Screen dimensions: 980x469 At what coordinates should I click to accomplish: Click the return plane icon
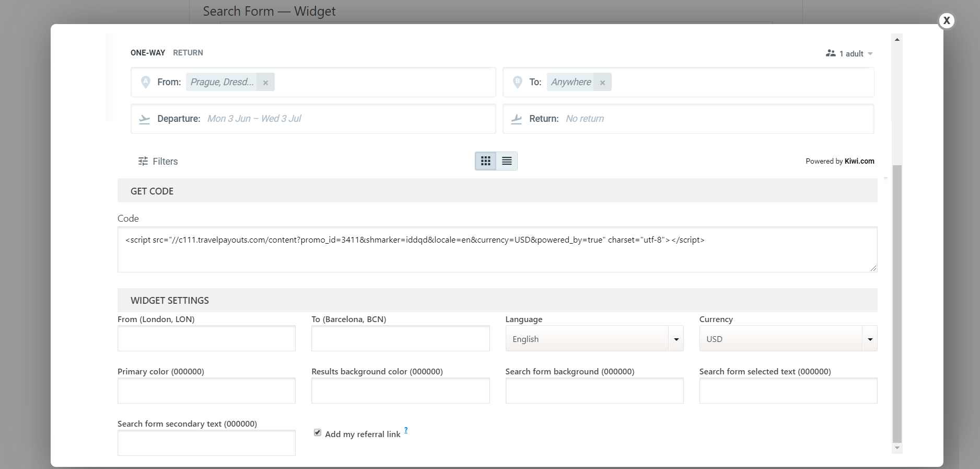click(x=517, y=119)
